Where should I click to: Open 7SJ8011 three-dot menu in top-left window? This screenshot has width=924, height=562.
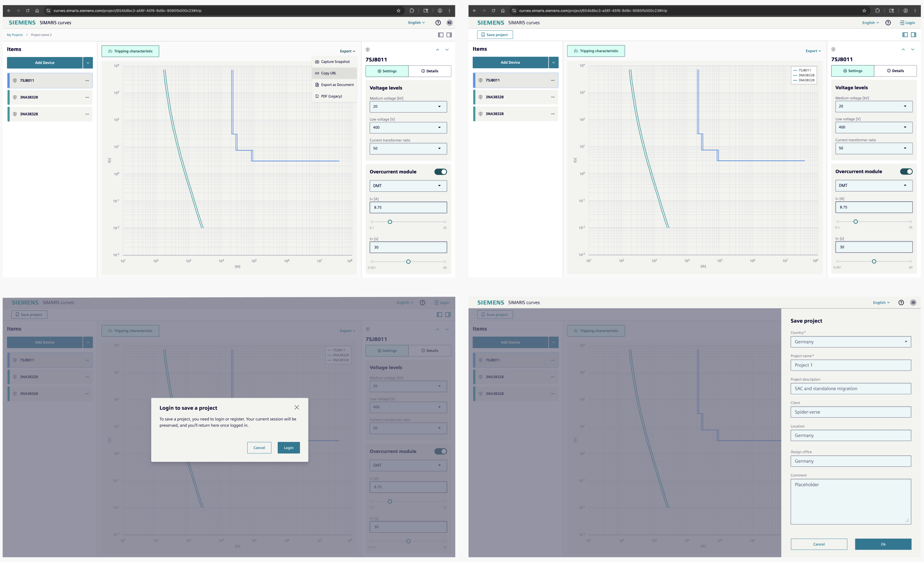87,80
